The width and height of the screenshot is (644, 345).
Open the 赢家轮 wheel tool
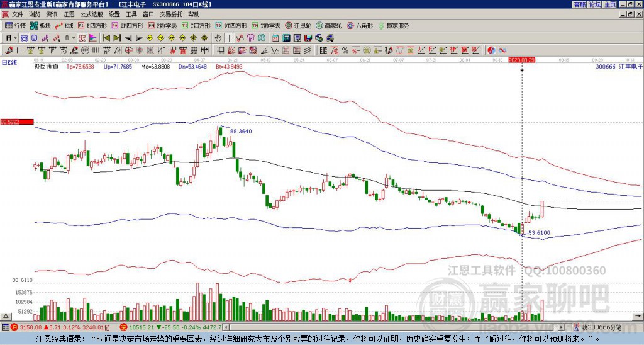(x=330, y=25)
